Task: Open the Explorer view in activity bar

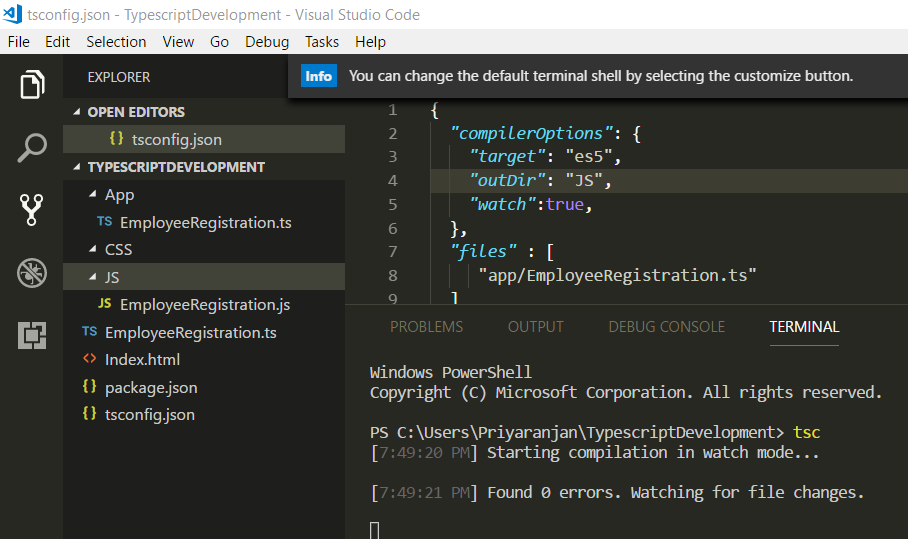Action: coord(32,85)
